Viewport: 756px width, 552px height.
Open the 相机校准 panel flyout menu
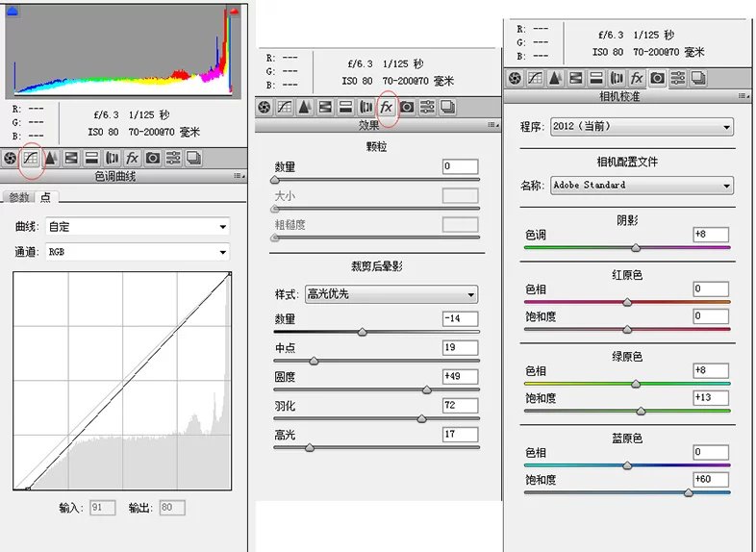click(743, 96)
